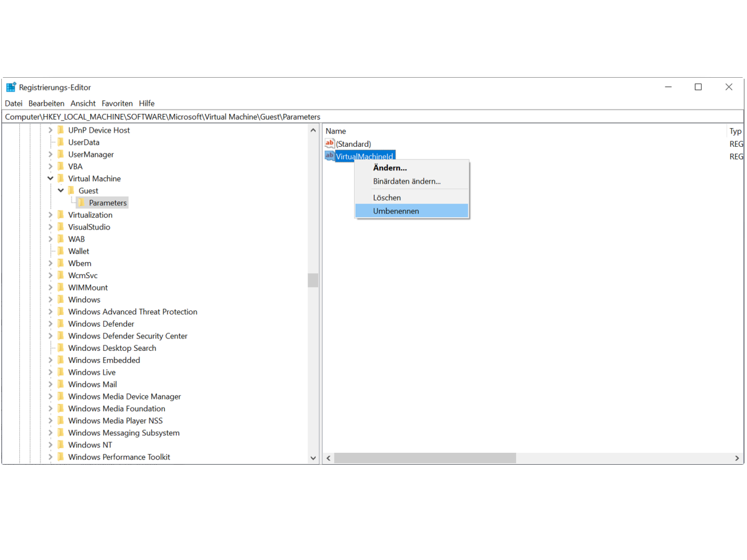Click the ab icon beside (Standard)
Viewport: 747px width, 560px height.
pos(329,143)
